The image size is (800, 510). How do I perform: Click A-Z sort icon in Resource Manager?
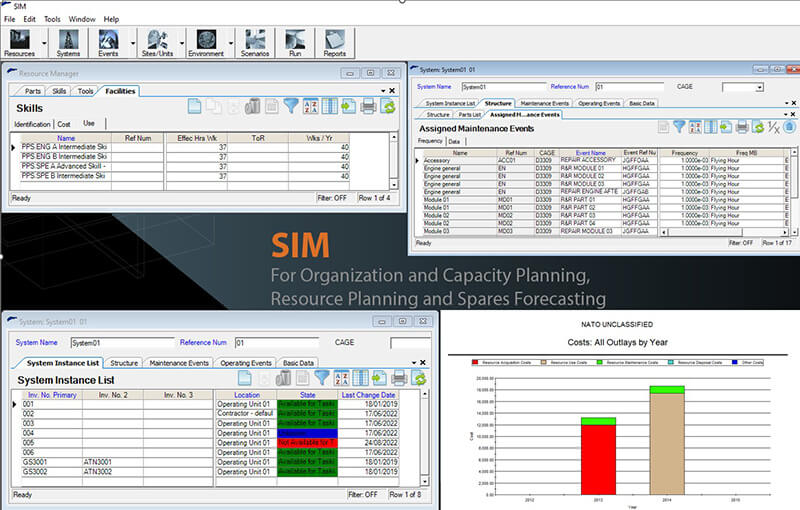click(x=310, y=107)
